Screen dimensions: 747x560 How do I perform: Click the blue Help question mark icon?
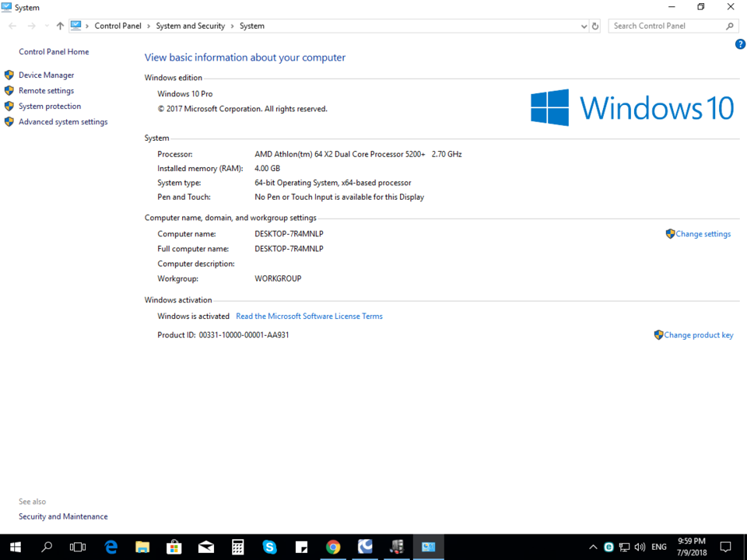coord(740,44)
